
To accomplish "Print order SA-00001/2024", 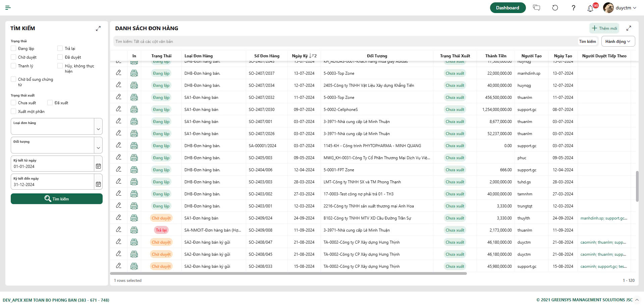I will tap(134, 145).
